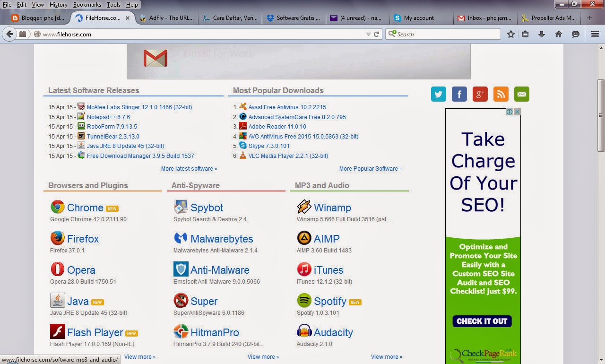
Task: Switch to the AdFly browser tab
Action: click(168, 17)
